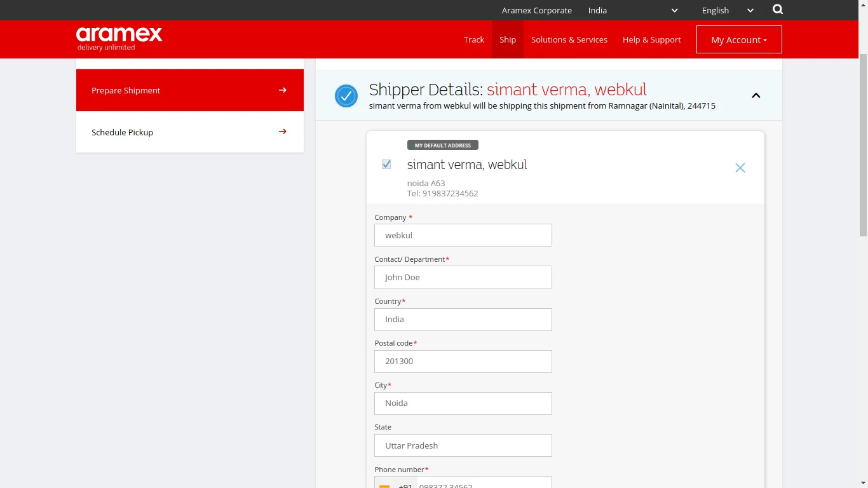Click the shipping-from Ramnagar summary line
Viewport: 868px width, 488px height.
(x=542, y=106)
